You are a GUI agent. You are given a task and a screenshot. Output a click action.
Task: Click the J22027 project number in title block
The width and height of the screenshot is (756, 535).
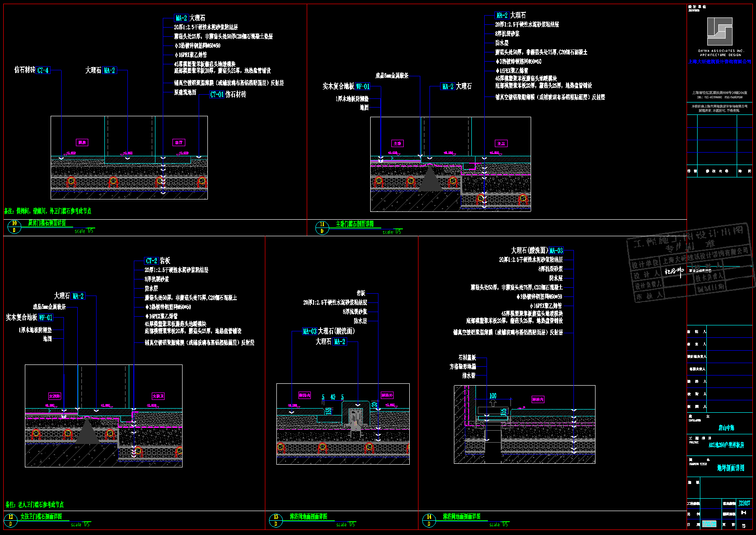(744, 503)
